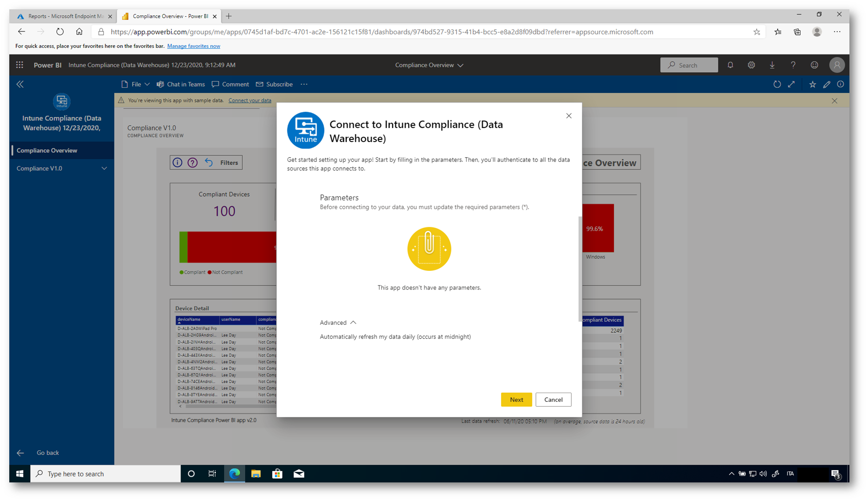Image resolution: width=868 pixels, height=501 pixels.
Task: Click the Next button in dialog
Action: [x=516, y=400]
